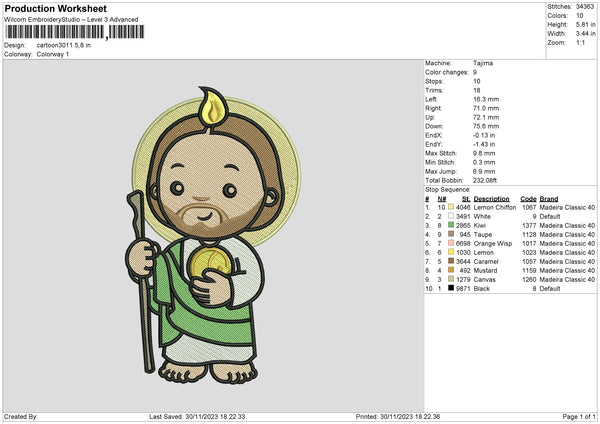Viewport: 600px width, 424px height.
Task: Click the Max Stitch value 9.8 mm
Action: click(x=484, y=153)
